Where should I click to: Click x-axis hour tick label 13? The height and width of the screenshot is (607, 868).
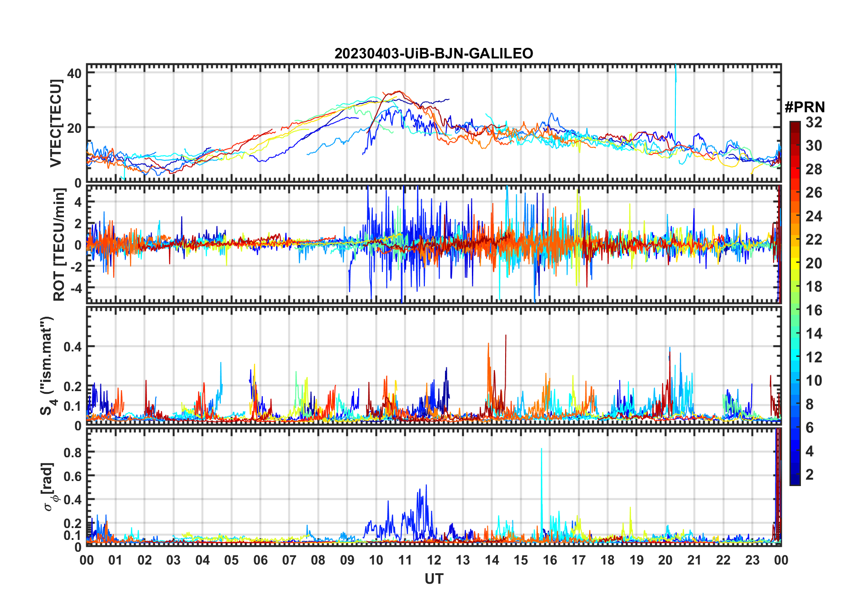pos(463,560)
